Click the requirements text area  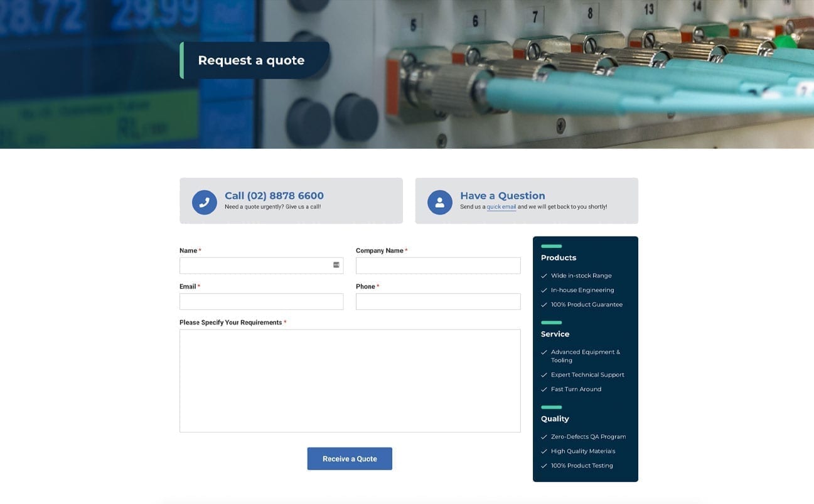pos(350,380)
